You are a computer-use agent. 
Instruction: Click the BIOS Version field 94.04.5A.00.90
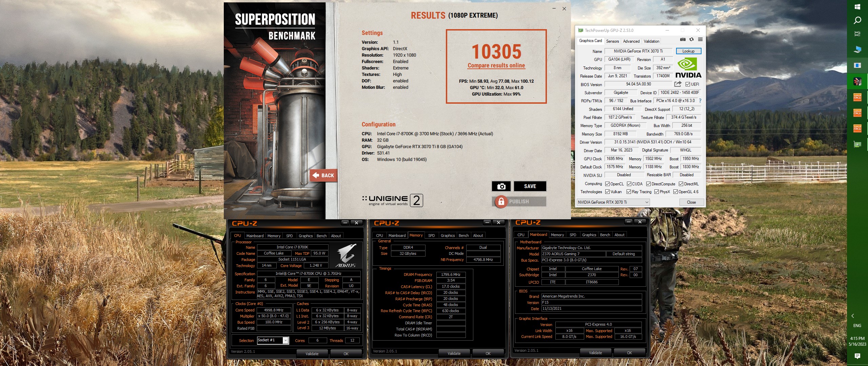pyautogui.click(x=638, y=84)
